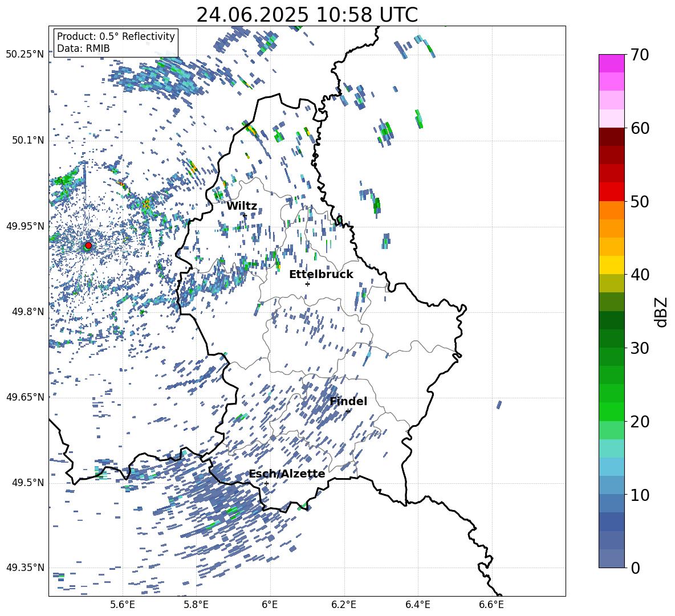The image size is (675, 616).
Task: Click the 6.6°E longitude label
Action: [491, 605]
